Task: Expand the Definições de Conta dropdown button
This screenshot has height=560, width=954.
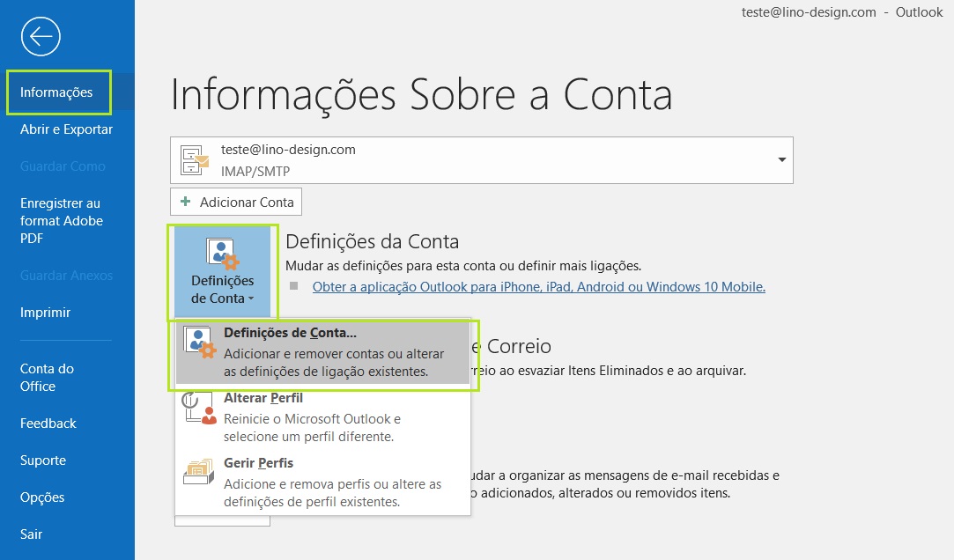Action: coord(223,272)
